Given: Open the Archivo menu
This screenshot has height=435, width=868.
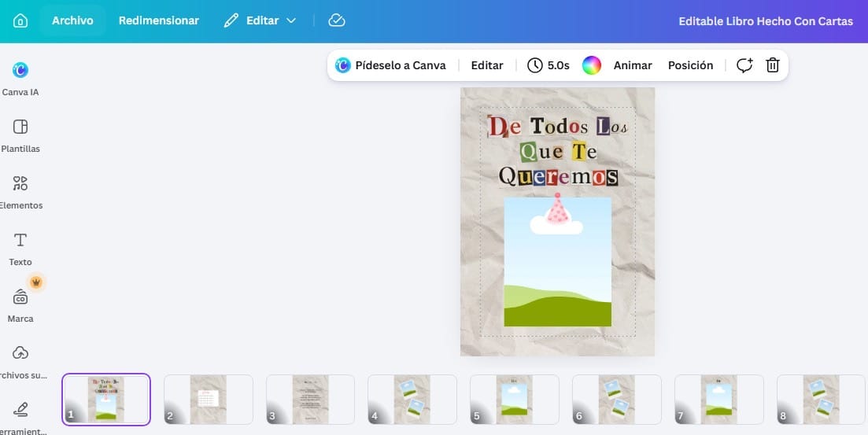Looking at the screenshot, I should 72,20.
